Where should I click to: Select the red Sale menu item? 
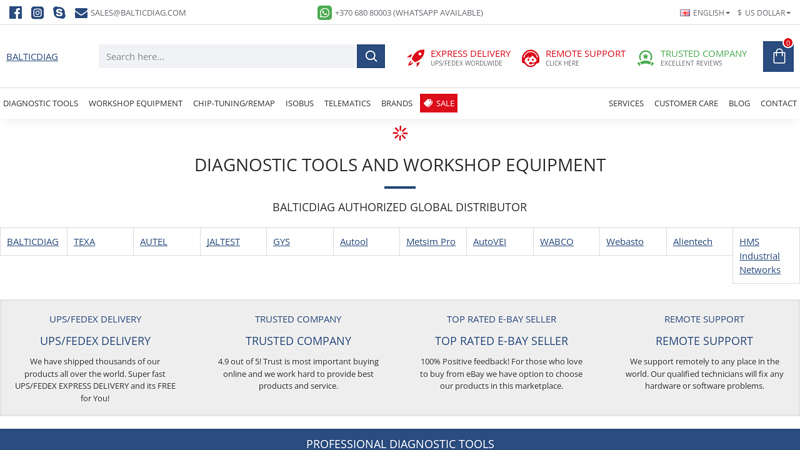(438, 103)
